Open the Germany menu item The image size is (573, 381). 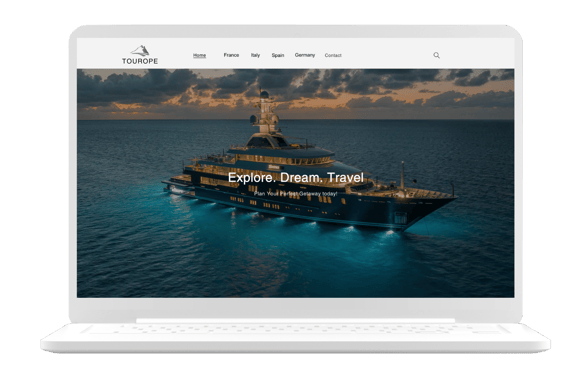coord(305,55)
